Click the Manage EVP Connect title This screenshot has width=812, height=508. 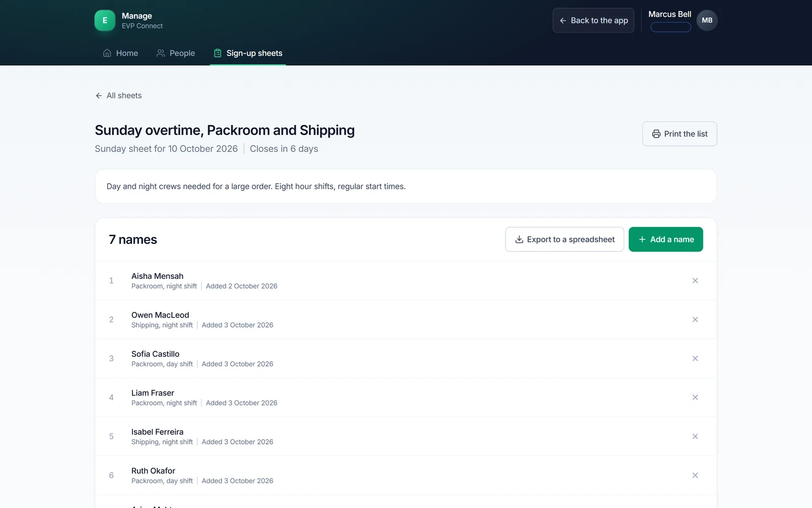point(142,20)
